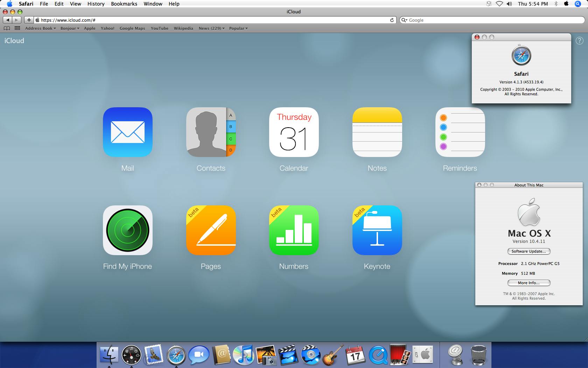Viewport: 588px width, 368px height.
Task: Open the Help menu
Action: point(174,4)
